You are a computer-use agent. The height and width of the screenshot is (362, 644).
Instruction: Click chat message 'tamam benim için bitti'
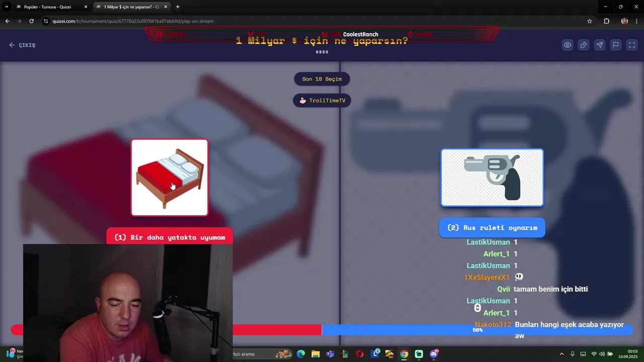pos(550,289)
